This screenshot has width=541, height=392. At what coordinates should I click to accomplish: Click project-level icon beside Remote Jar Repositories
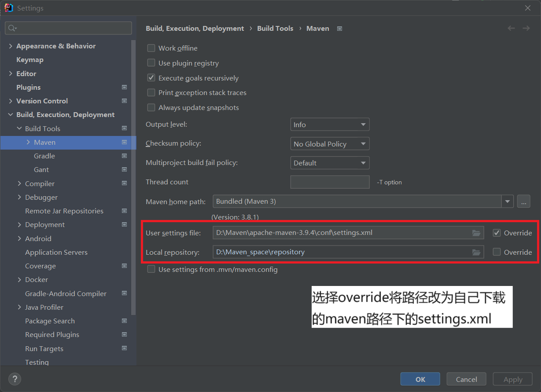[124, 211]
